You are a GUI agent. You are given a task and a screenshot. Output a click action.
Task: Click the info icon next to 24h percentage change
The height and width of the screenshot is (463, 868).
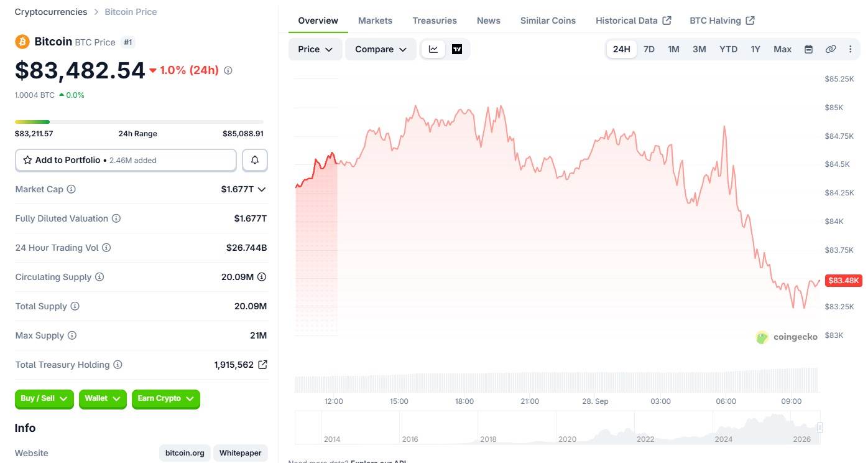pyautogui.click(x=228, y=70)
